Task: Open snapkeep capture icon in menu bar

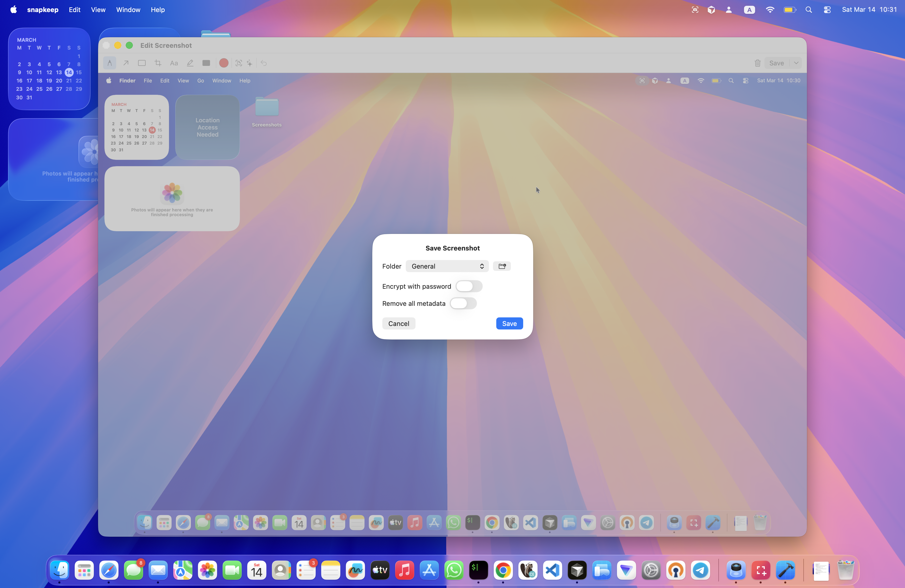Action: point(695,10)
